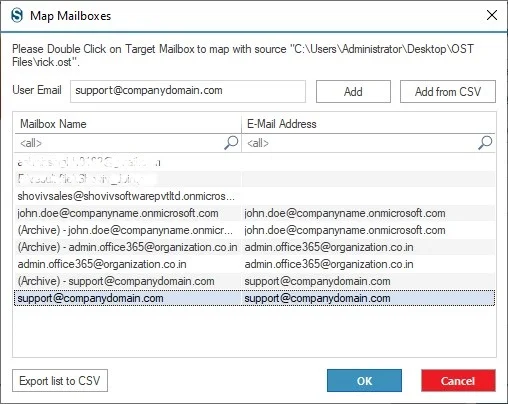Image resolution: width=508 pixels, height=404 pixels.
Task: Confirm mapping with OK button
Action: pos(364,381)
